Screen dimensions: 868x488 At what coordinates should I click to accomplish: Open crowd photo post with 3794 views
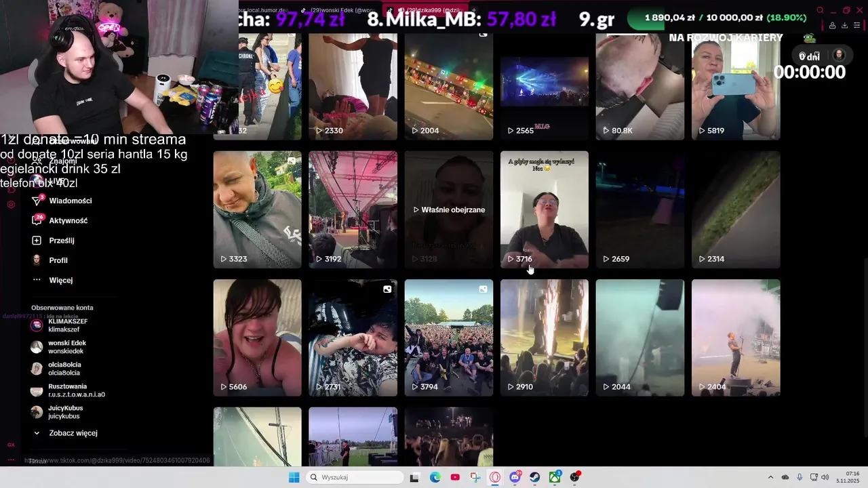[448, 338]
